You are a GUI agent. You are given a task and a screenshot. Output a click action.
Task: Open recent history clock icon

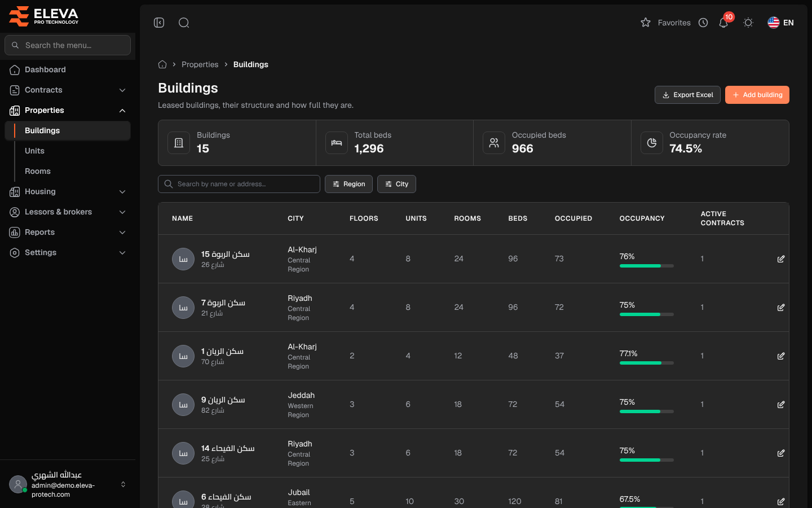703,23
